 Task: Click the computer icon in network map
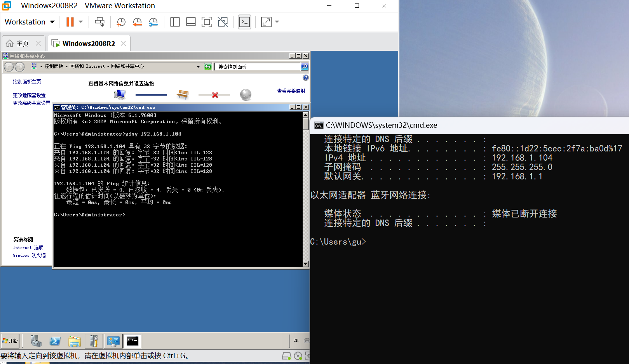coord(120,94)
